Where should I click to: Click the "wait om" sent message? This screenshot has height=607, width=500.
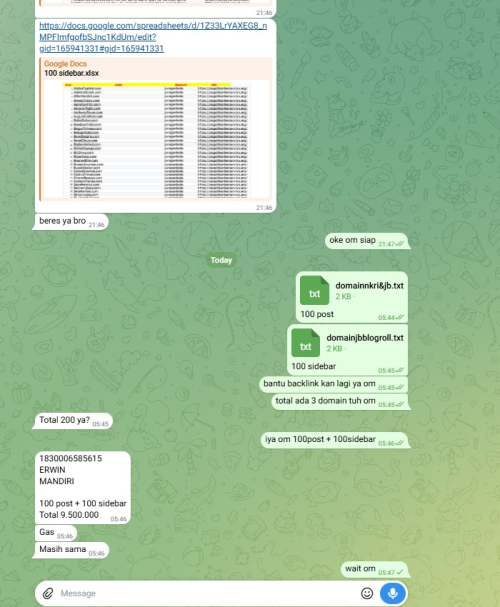tap(374, 569)
